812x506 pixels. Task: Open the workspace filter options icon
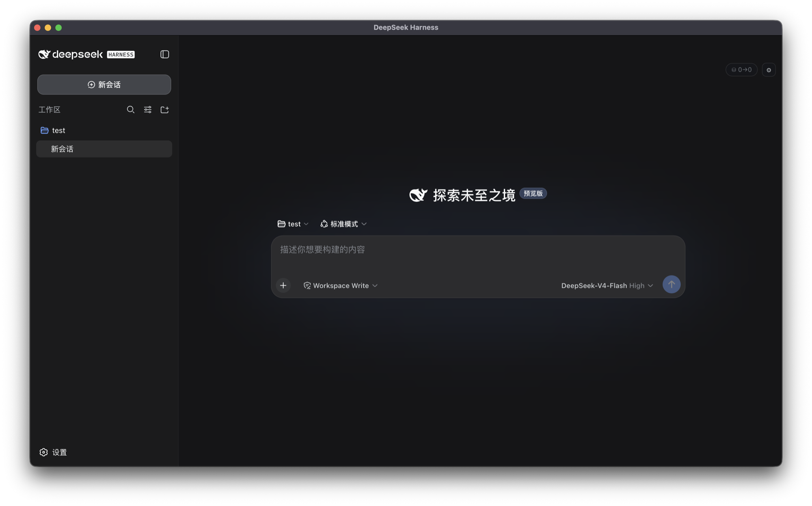[x=148, y=110]
